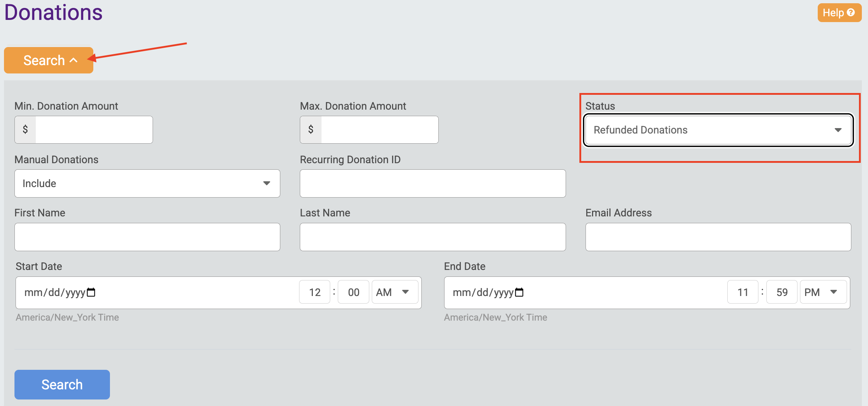868x406 pixels.
Task: Change Start Date AM/PM selector
Action: [x=394, y=292]
